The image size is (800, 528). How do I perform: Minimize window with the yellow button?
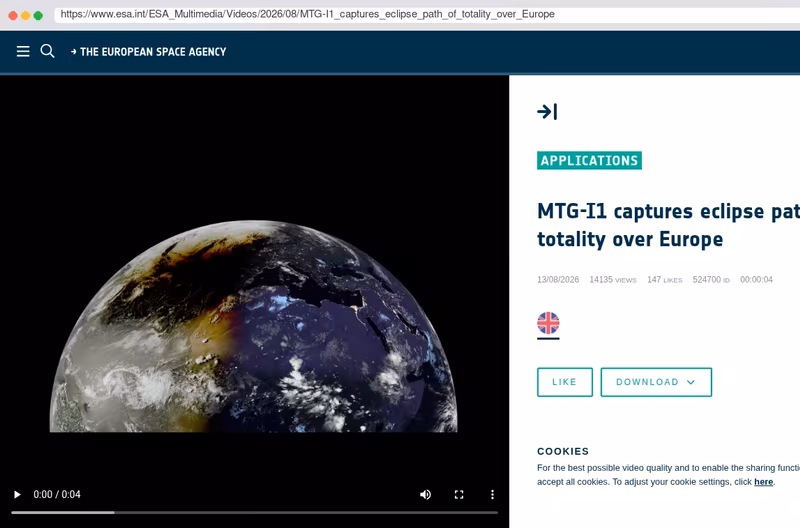(26, 15)
